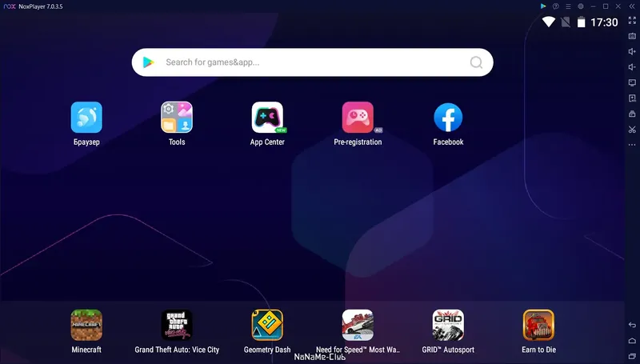Decrease volume in the sidebar

tap(632, 67)
